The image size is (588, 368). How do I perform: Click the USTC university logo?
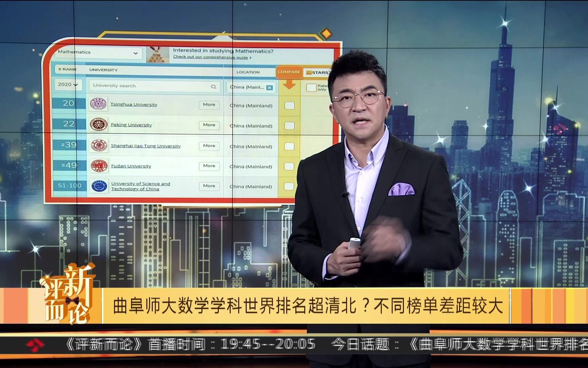pyautogui.click(x=99, y=186)
